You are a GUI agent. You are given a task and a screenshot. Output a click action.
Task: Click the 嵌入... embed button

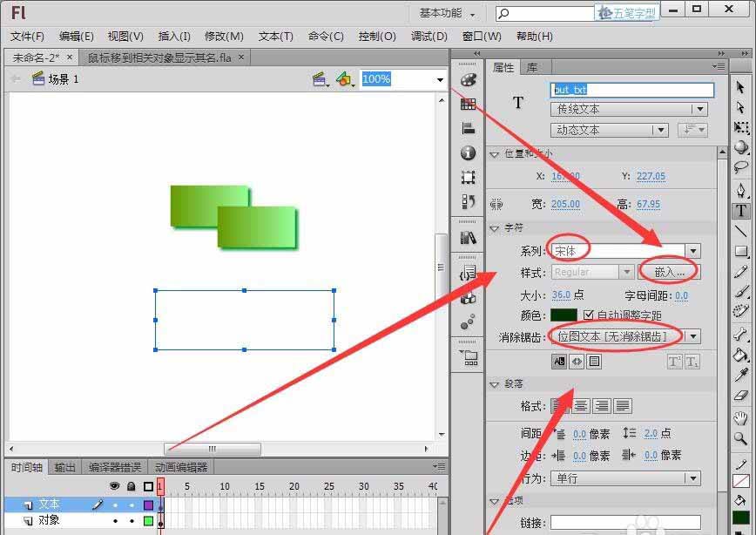click(x=670, y=272)
